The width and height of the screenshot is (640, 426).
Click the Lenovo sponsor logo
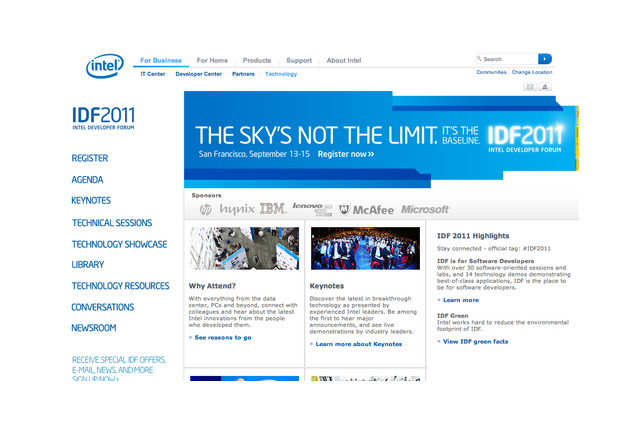point(312,209)
